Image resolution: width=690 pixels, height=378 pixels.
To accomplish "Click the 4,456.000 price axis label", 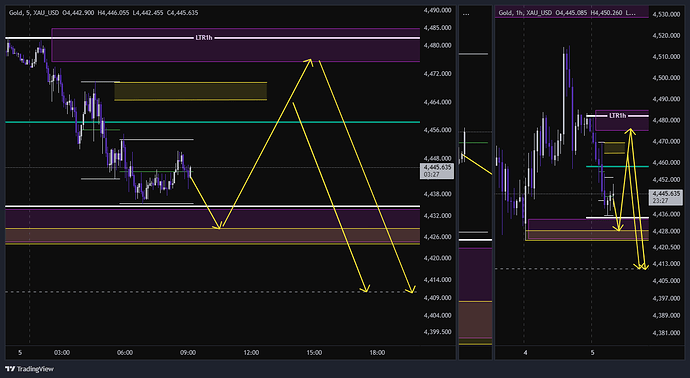I will 437,130.
